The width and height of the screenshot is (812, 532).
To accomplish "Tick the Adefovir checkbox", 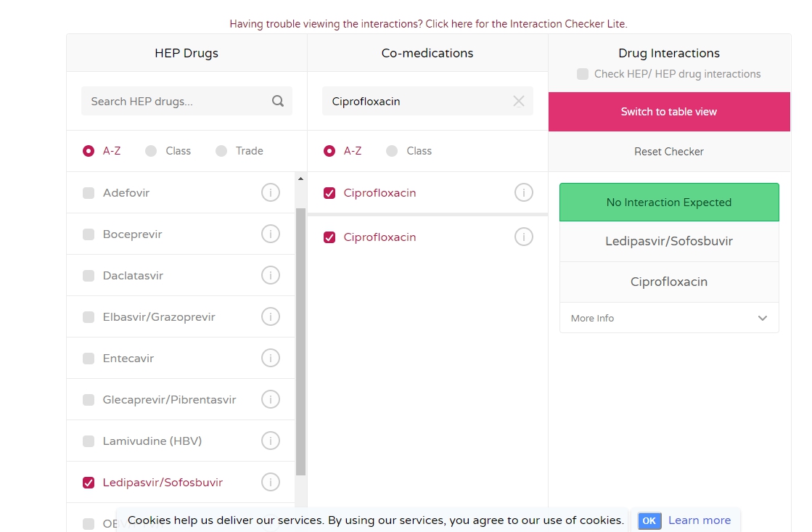I will 89,193.
